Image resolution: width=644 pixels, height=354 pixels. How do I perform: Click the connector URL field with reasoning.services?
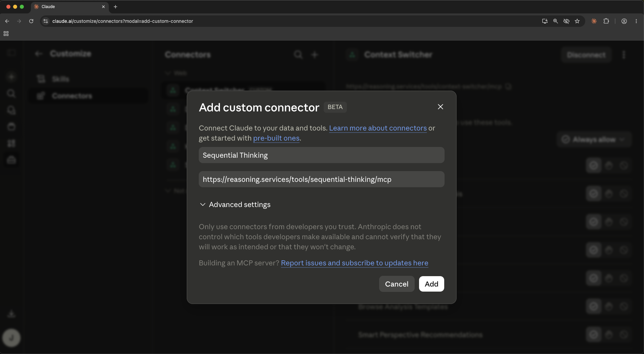click(x=321, y=179)
